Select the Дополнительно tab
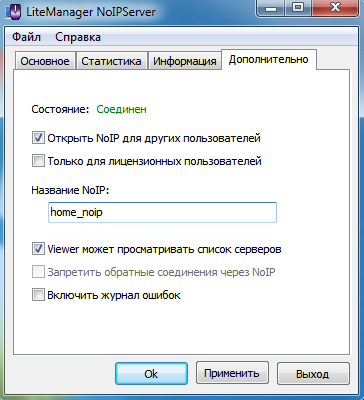 click(269, 59)
